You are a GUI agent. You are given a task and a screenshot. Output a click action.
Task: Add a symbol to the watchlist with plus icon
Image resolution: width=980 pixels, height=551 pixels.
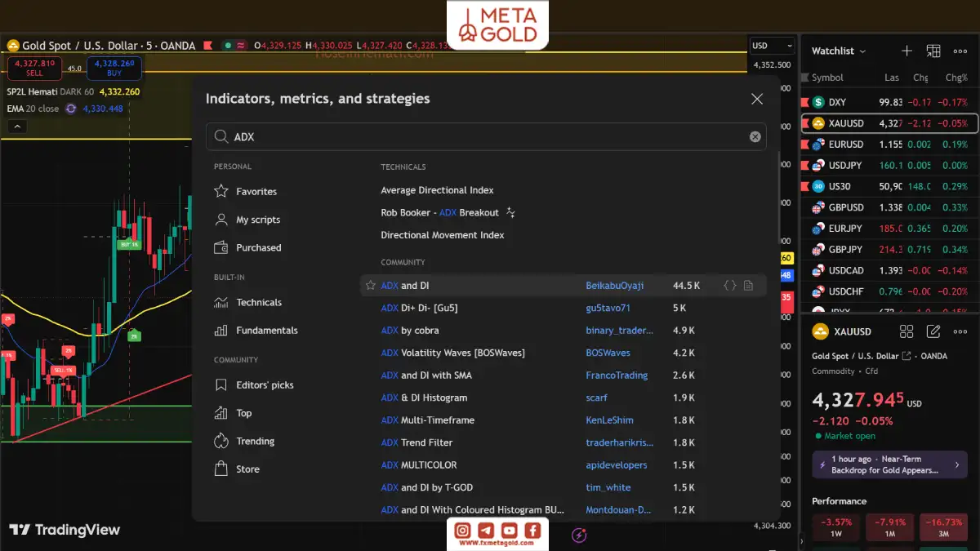[x=906, y=51]
